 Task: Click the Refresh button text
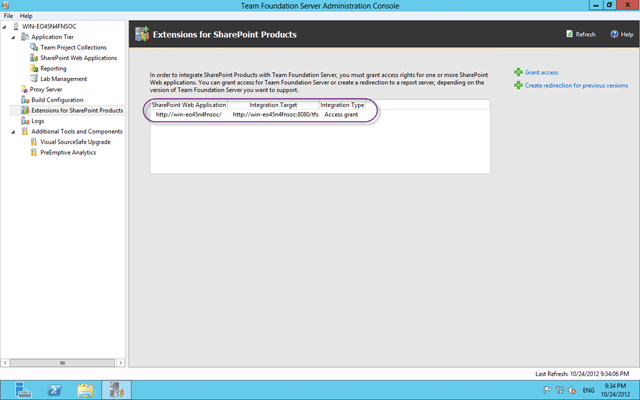(x=585, y=34)
